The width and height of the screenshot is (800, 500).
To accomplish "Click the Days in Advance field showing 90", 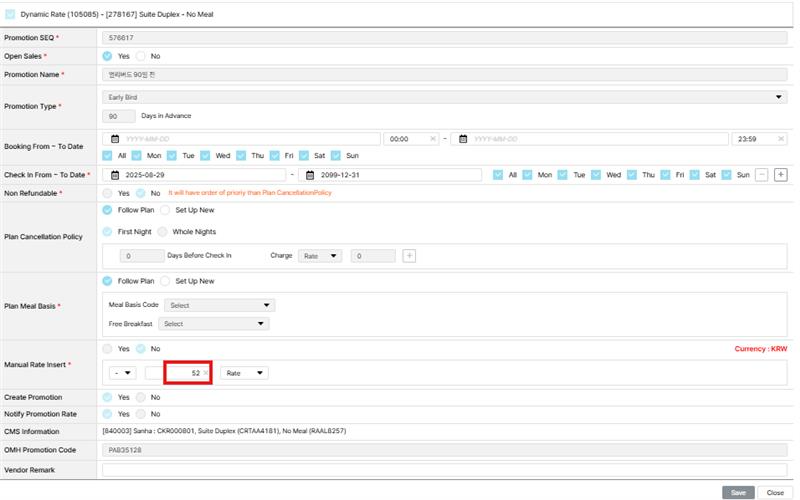I will pyautogui.click(x=119, y=116).
